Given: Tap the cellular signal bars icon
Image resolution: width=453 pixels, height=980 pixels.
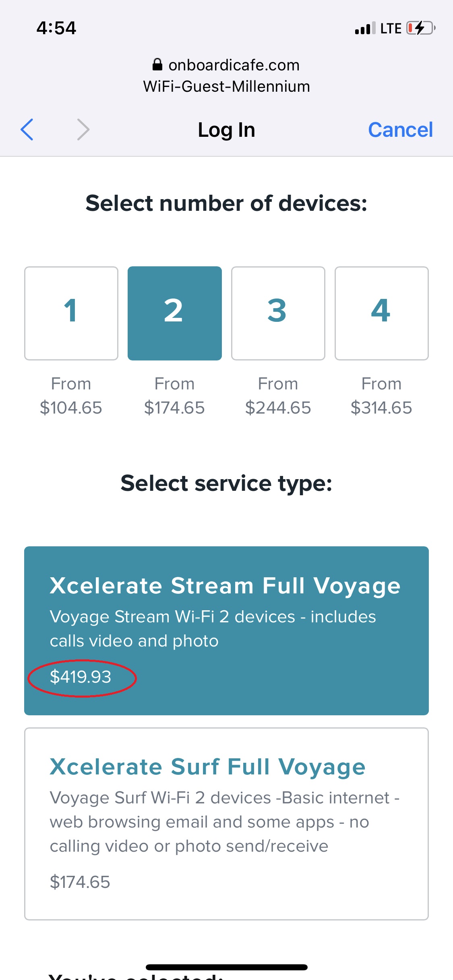Looking at the screenshot, I should click(x=365, y=28).
